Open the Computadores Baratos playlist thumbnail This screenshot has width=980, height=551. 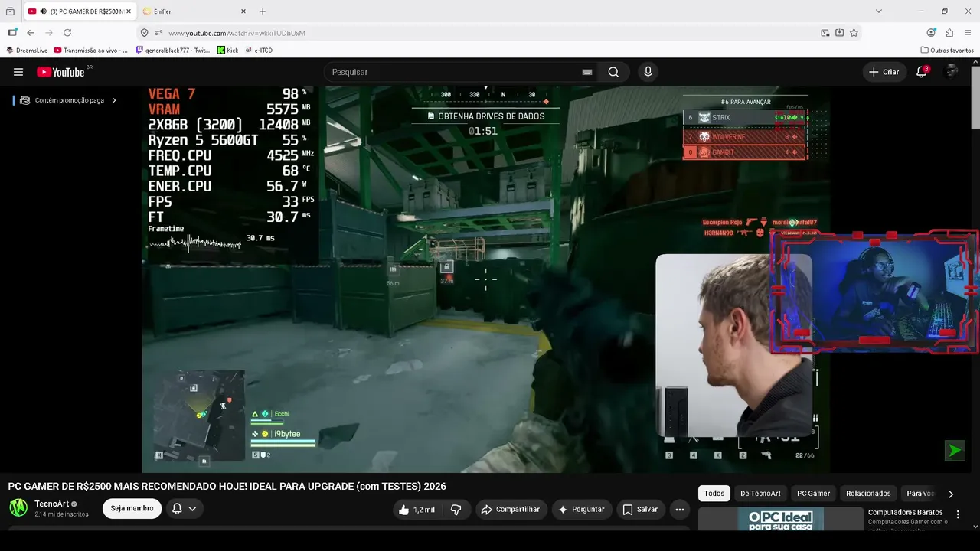pyautogui.click(x=780, y=519)
